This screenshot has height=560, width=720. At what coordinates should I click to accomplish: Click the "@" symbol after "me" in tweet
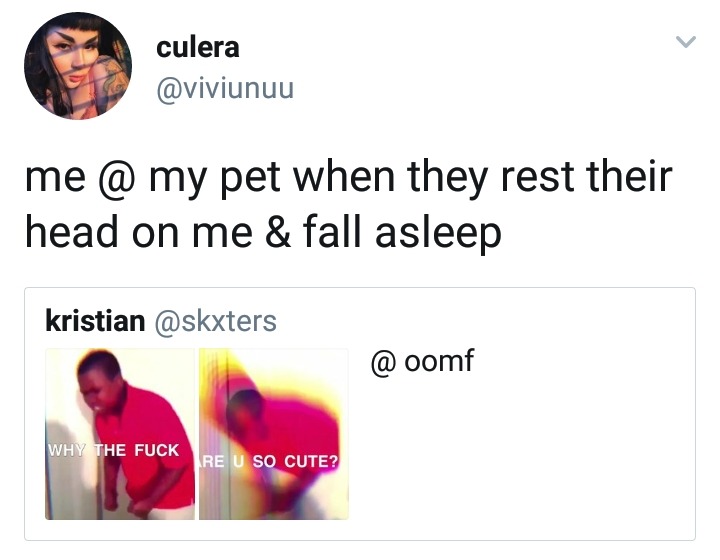(x=117, y=180)
